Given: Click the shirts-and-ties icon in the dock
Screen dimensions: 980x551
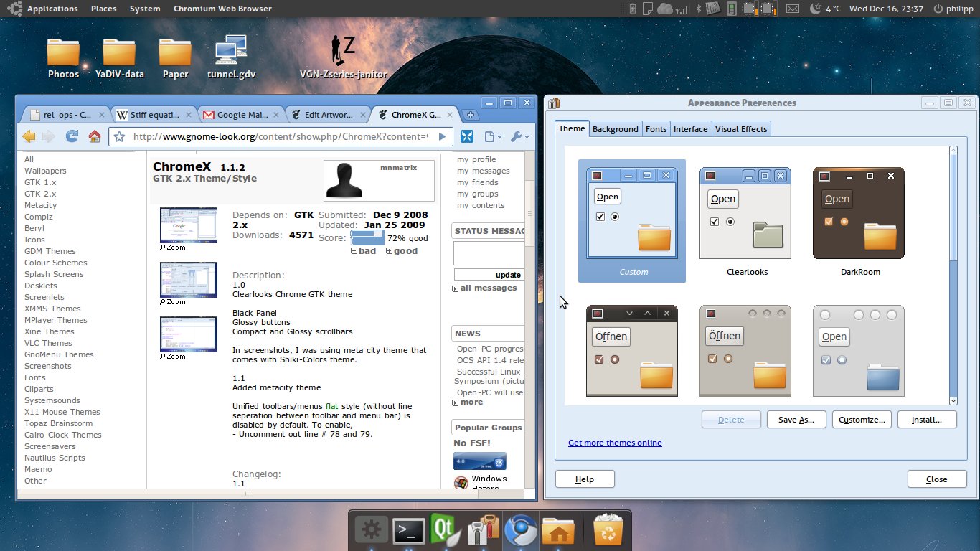Looking at the screenshot, I should point(483,531).
